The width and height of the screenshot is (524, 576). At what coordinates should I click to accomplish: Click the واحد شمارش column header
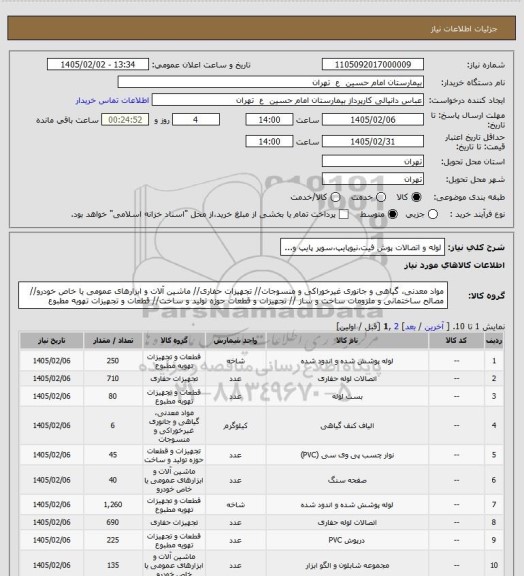tap(235, 341)
